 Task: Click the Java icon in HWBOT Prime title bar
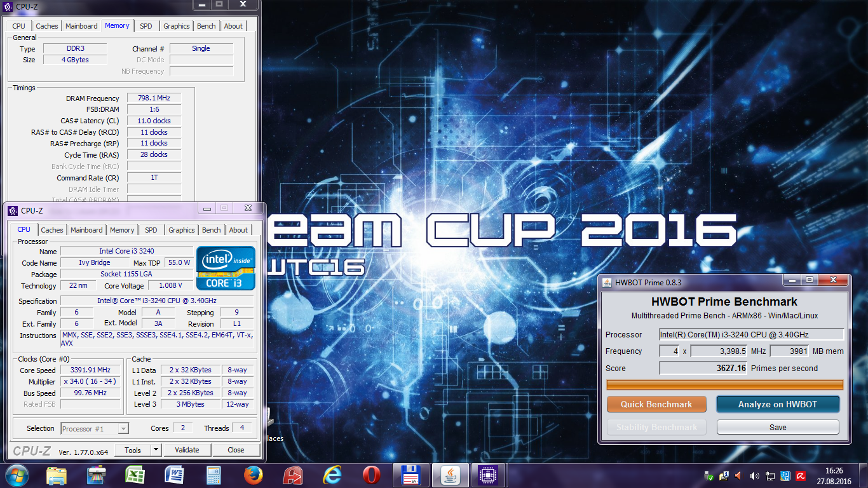pyautogui.click(x=607, y=281)
